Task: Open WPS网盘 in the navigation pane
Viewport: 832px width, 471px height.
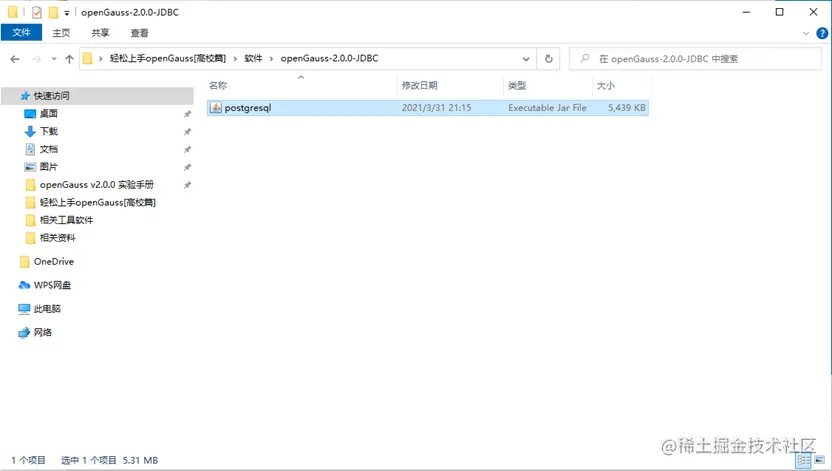Action: [52, 285]
